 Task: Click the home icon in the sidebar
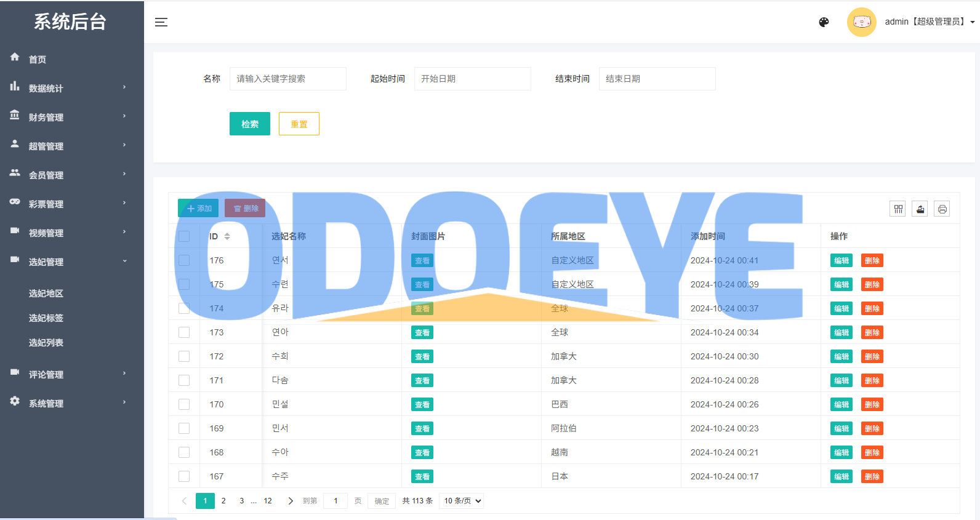[15, 57]
